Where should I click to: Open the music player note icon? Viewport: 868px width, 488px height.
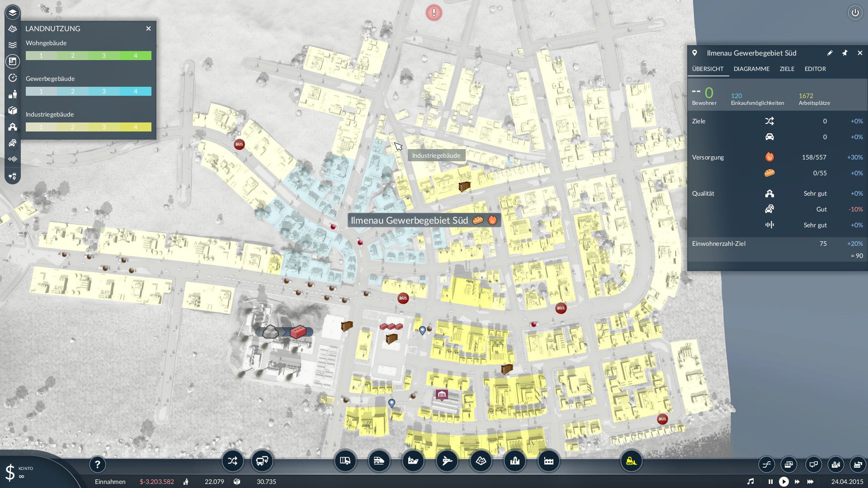pyautogui.click(x=750, y=482)
